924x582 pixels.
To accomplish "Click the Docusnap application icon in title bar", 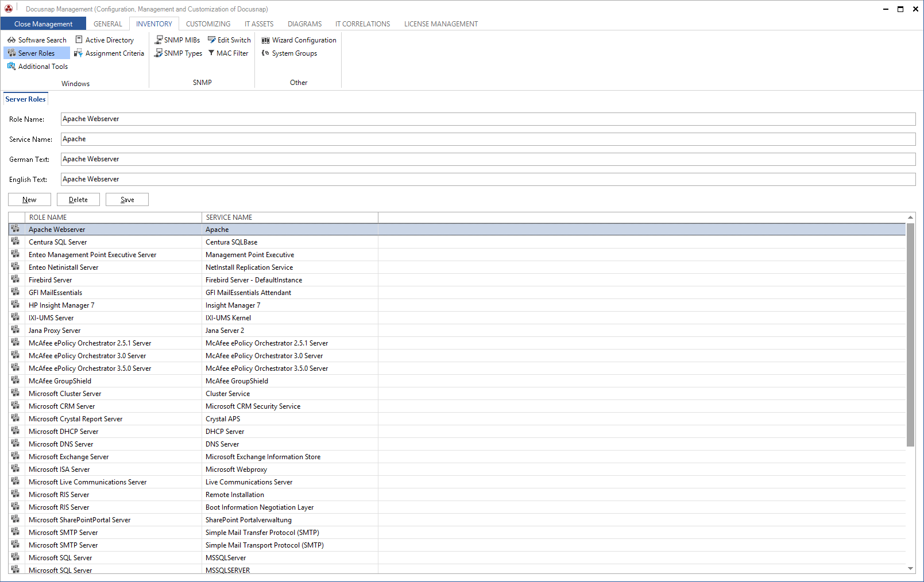I will 9,9.
